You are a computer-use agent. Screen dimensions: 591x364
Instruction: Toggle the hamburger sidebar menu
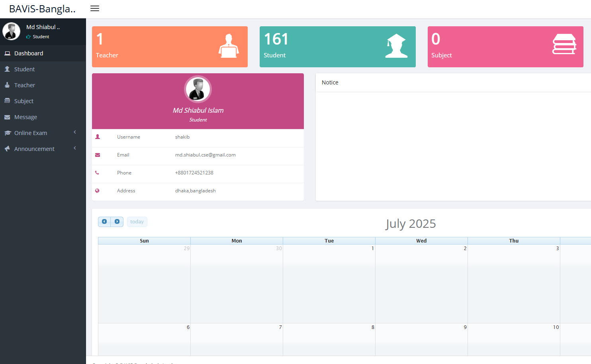click(x=95, y=9)
